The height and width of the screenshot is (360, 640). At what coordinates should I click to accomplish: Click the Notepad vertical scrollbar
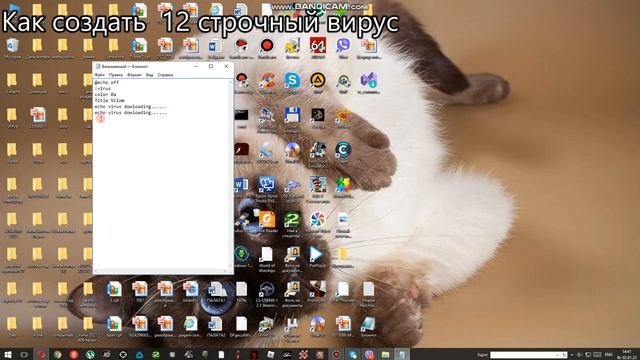pyautogui.click(x=231, y=174)
